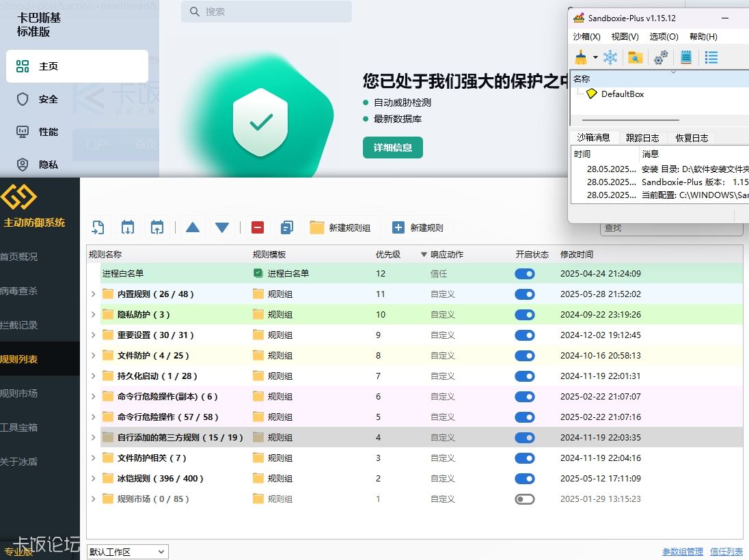The width and height of the screenshot is (749, 560).
Task: Go to 拦截记录 in the sidebar
Action: pos(18,325)
